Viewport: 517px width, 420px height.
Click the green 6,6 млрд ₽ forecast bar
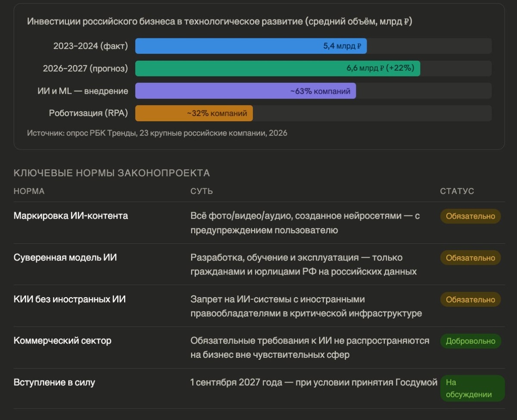pyautogui.click(x=277, y=68)
